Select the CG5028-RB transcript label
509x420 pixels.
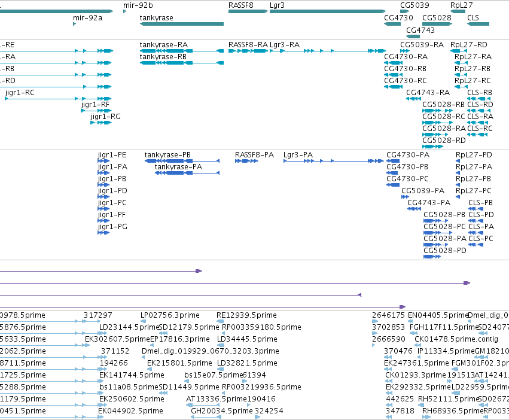443,105
